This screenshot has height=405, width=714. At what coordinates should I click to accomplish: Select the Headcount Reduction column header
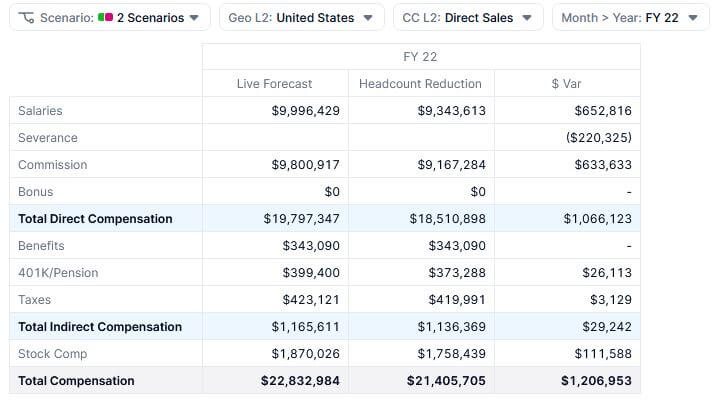(x=420, y=84)
